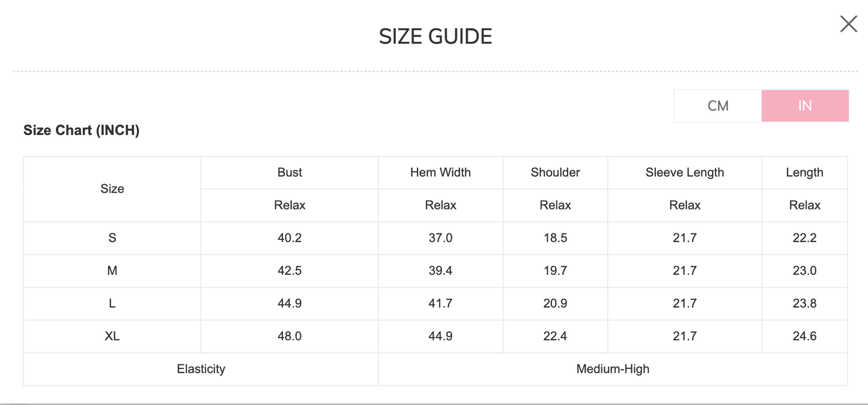Click the Elasticity label cell
Image resolution: width=868 pixels, height=405 pixels.
coord(201,369)
